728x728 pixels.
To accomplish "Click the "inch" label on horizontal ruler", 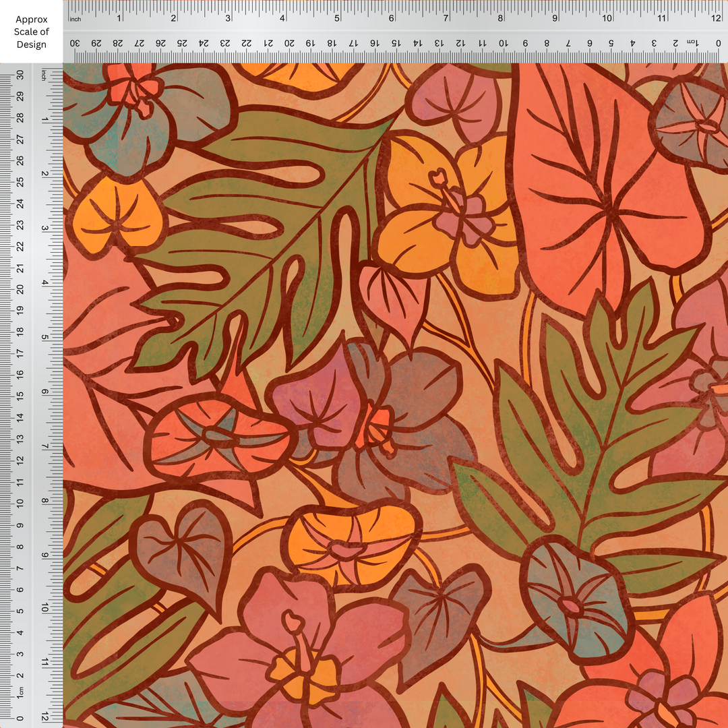I will [x=75, y=19].
